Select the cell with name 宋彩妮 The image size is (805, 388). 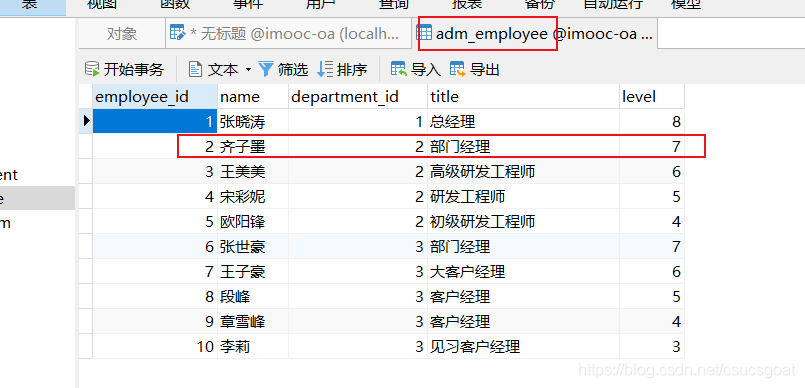coord(253,197)
